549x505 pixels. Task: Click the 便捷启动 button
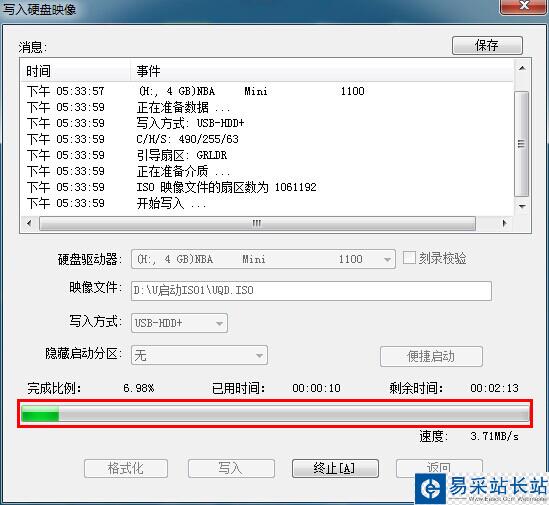point(431,356)
